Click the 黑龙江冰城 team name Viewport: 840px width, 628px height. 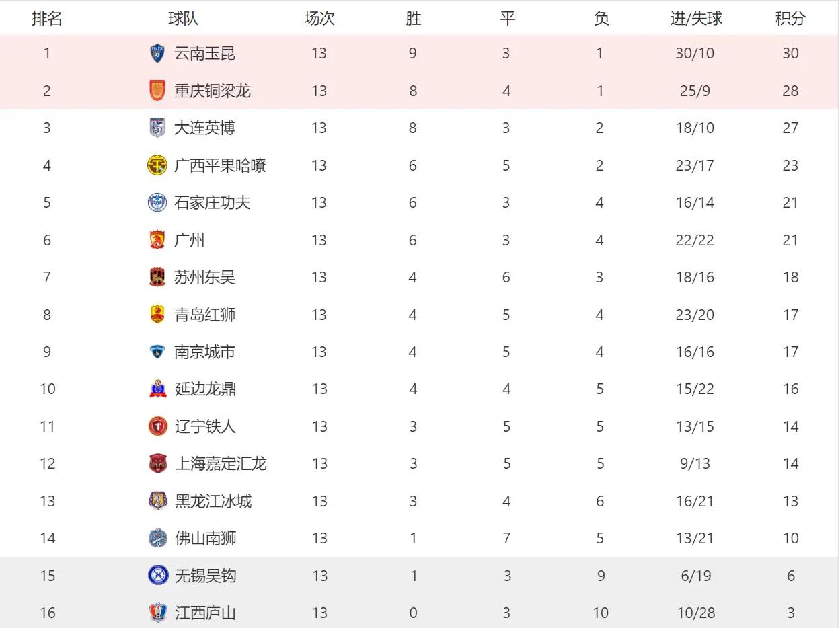213,501
